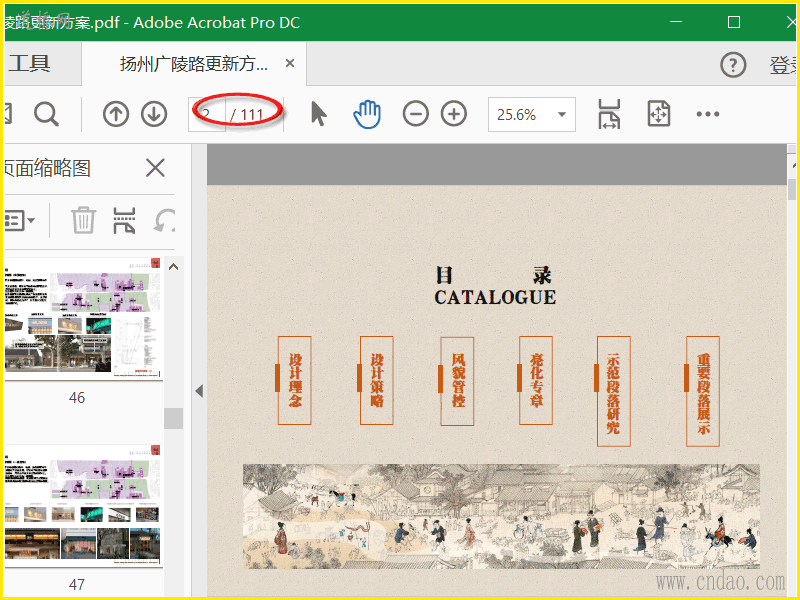Click the 重要段落展示 catalogue entry
The height and width of the screenshot is (600, 800).
point(703,391)
